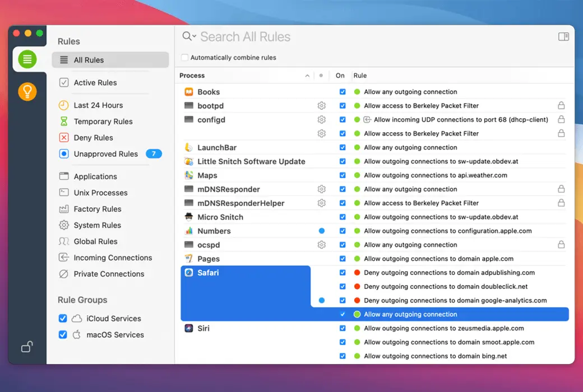Click the Maps app icon
Screen dimensions: 583x392
189,175
